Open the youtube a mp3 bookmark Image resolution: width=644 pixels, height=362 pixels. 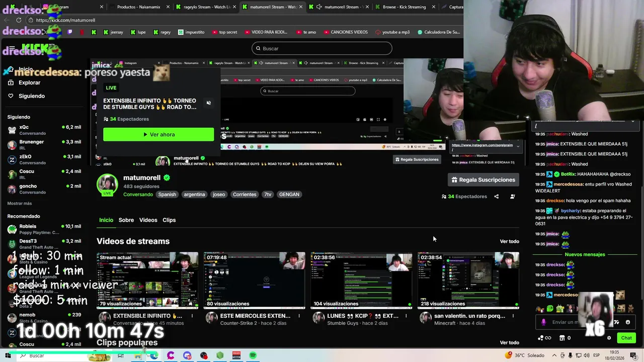[392, 32]
